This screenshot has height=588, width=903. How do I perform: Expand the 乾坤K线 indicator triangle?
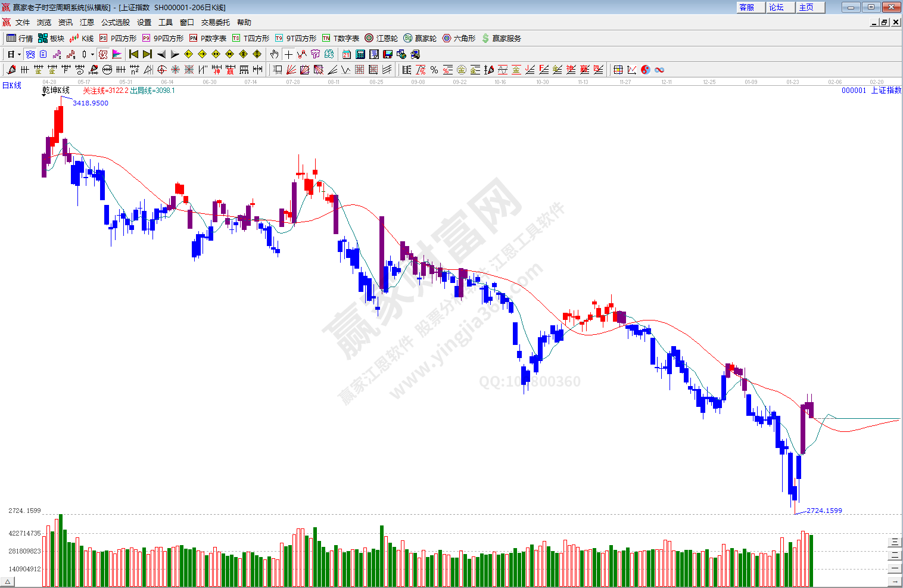click(44, 95)
